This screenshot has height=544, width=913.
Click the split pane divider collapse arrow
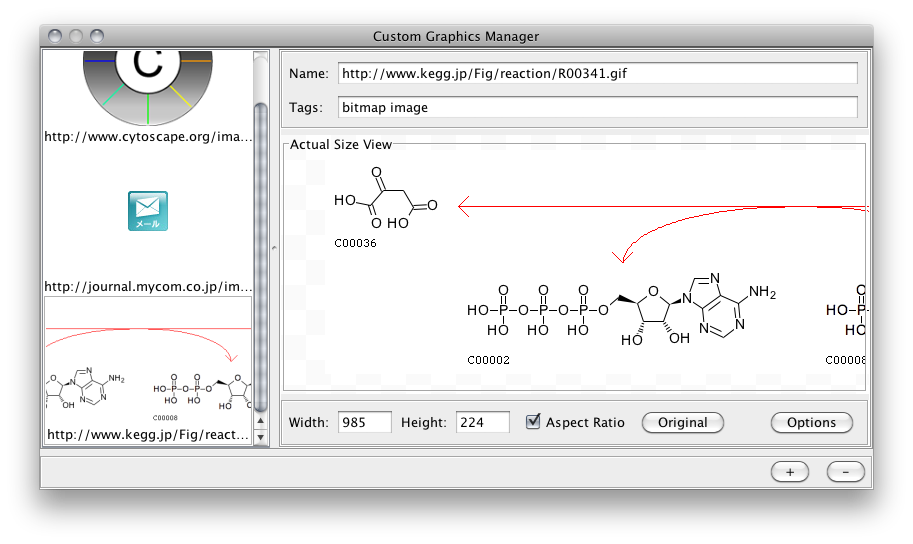tap(275, 246)
